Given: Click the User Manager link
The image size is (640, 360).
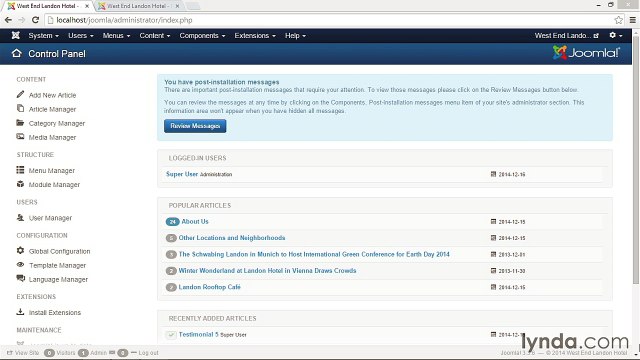Looking at the screenshot, I should [50, 218].
